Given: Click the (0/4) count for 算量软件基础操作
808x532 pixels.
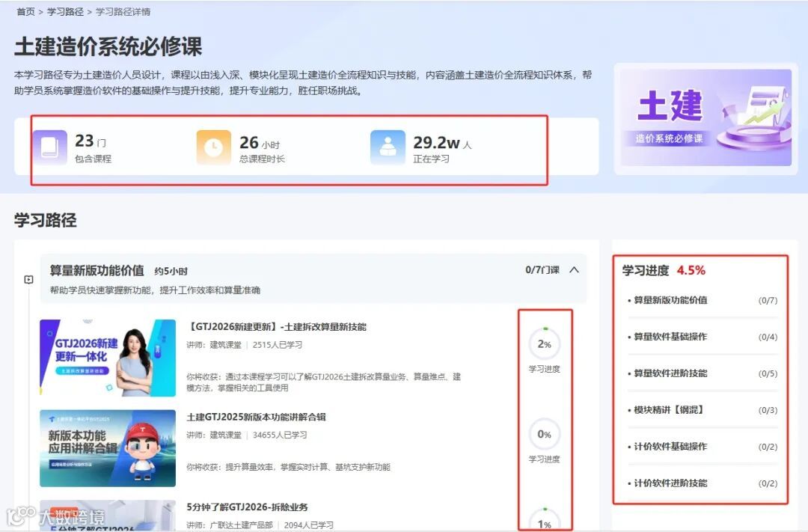Looking at the screenshot, I should click(x=768, y=337).
